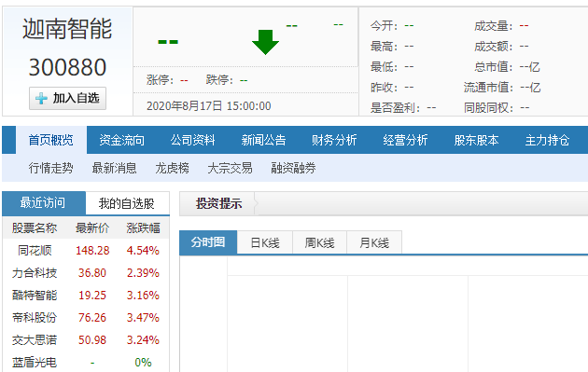Click the stock name 迦南智能

tap(67, 29)
